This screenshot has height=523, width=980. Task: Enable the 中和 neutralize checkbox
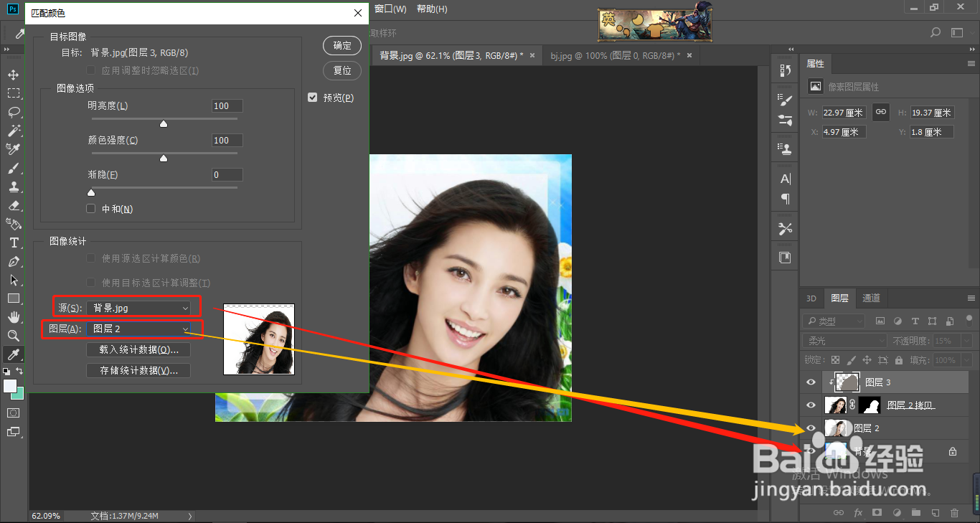pyautogui.click(x=90, y=209)
